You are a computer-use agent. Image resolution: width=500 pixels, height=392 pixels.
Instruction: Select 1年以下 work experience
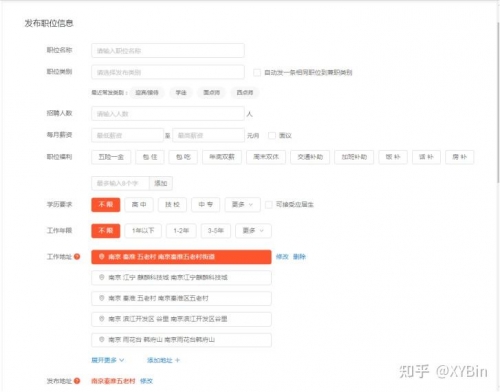tap(143, 230)
